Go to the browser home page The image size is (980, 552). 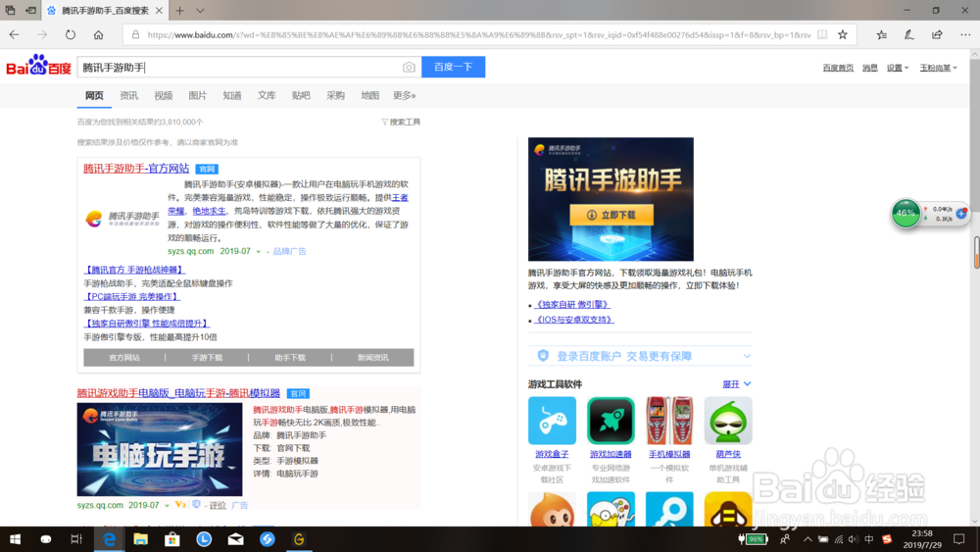pos(98,35)
